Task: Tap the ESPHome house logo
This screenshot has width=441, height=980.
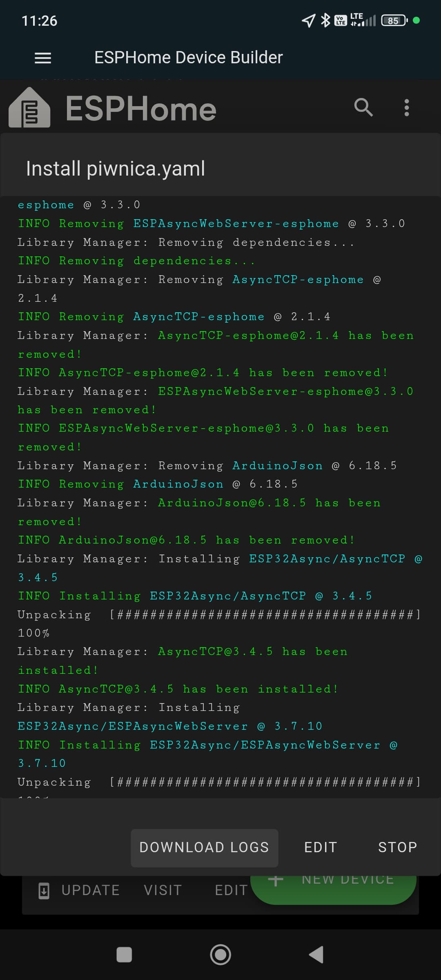Action: tap(29, 108)
